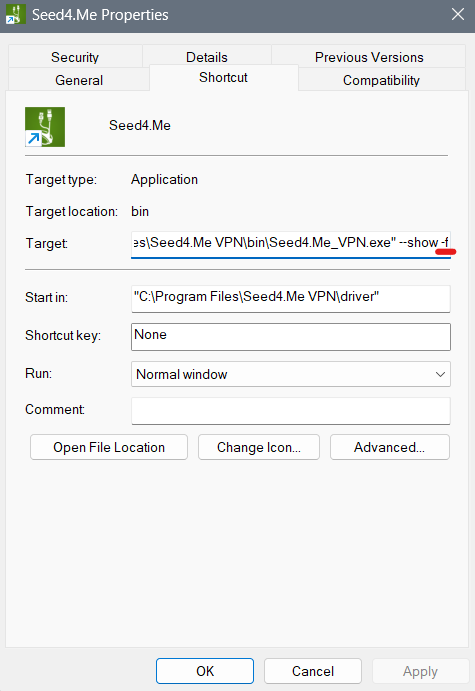
Task: Open the Normal window combo box
Action: click(x=290, y=374)
